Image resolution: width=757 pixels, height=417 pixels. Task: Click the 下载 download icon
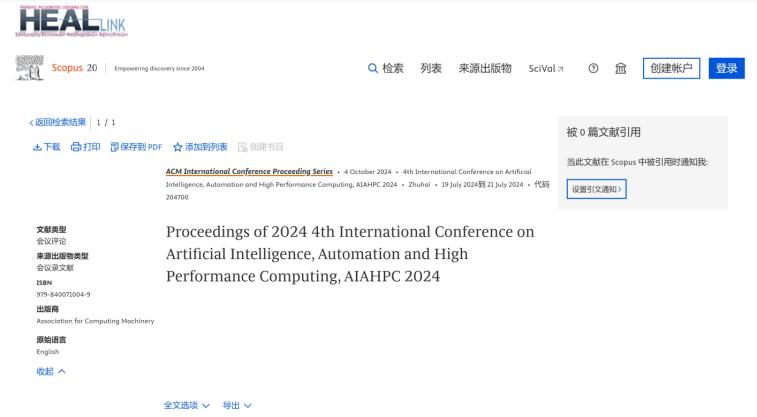coord(38,147)
